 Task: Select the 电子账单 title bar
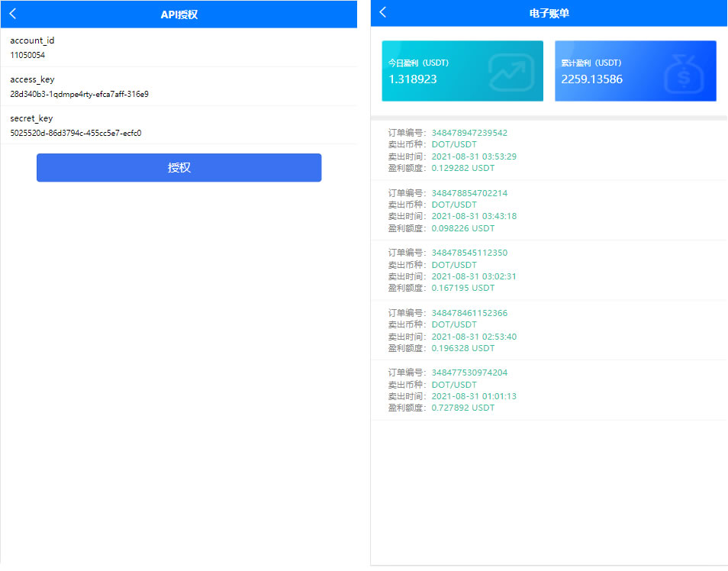(548, 12)
